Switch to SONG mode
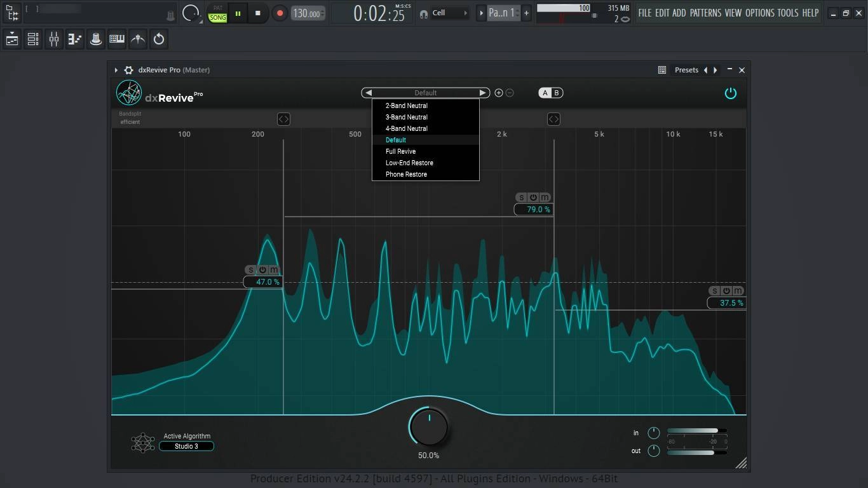This screenshot has width=868, height=488. 218,18
